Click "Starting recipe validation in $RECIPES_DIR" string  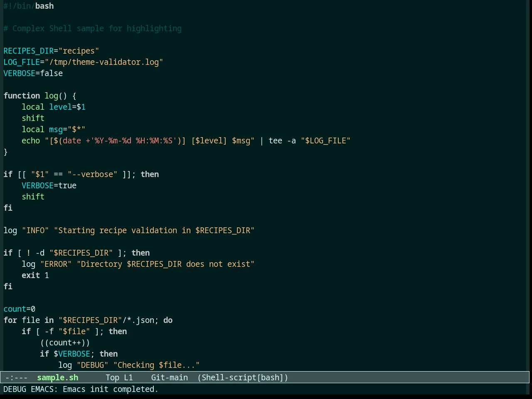coord(154,230)
